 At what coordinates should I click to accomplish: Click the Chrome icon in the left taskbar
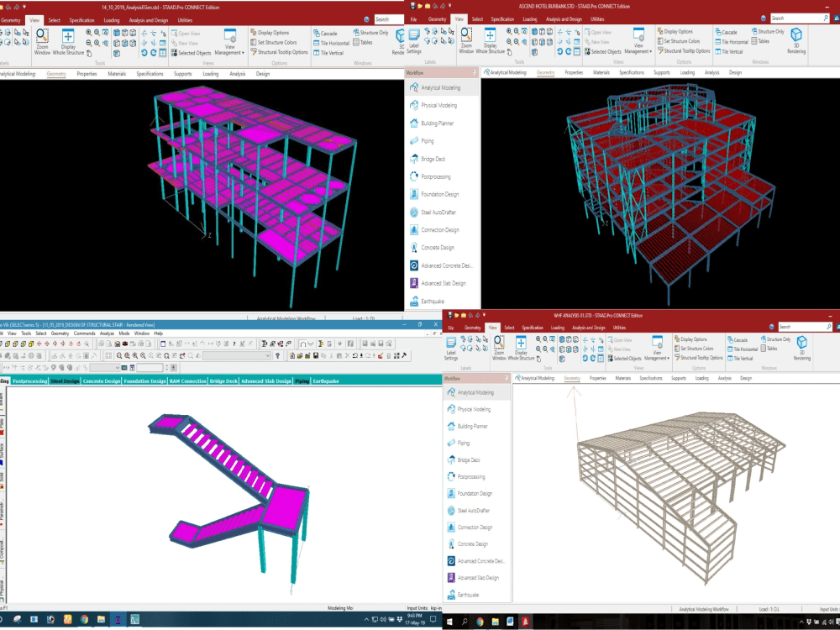[x=84, y=619]
